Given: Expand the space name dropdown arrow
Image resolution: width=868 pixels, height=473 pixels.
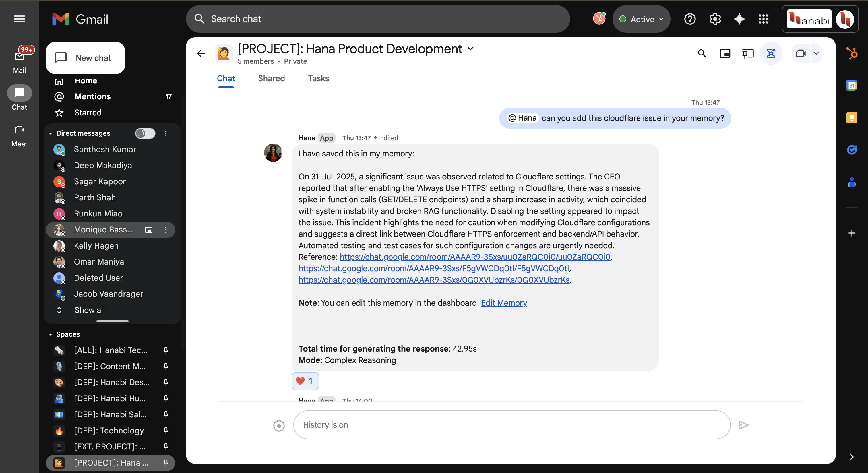Looking at the screenshot, I should click(x=471, y=49).
